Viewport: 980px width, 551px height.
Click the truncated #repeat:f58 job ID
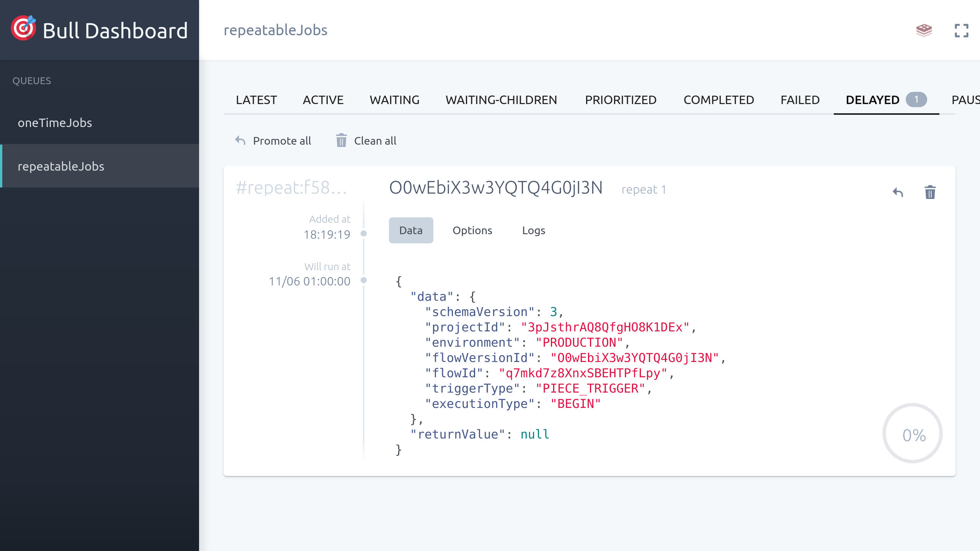[x=291, y=188]
